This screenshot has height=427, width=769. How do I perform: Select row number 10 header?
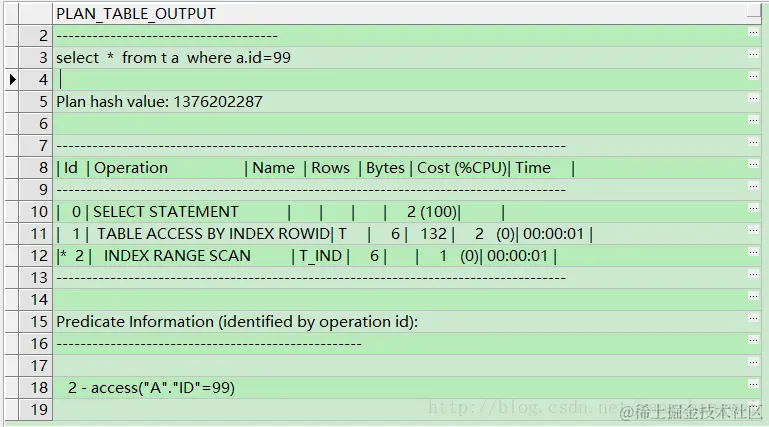(x=35, y=212)
